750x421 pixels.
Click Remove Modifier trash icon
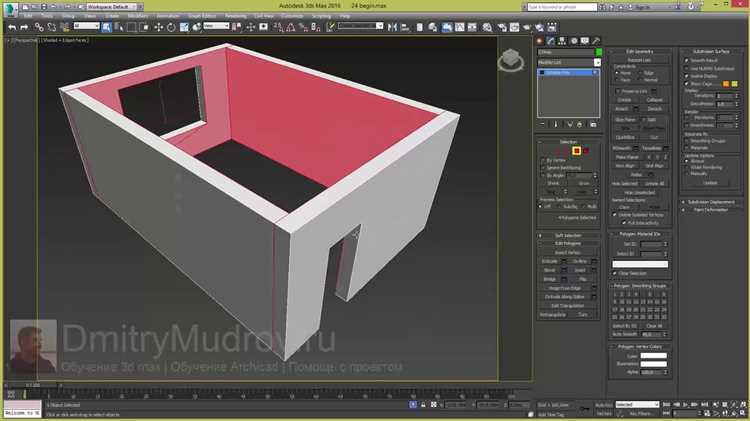(x=580, y=124)
